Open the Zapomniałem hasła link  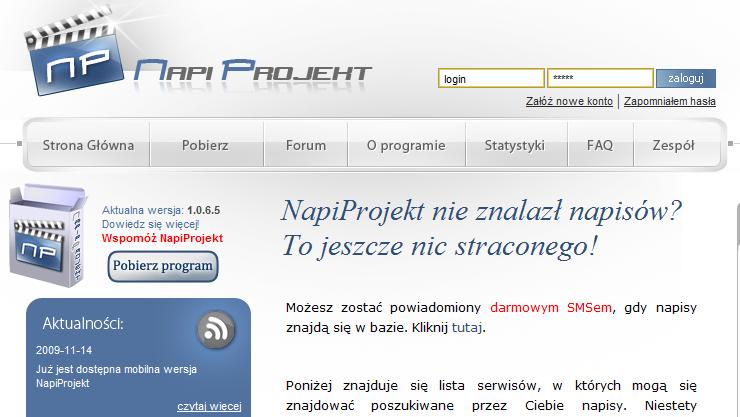pos(670,101)
